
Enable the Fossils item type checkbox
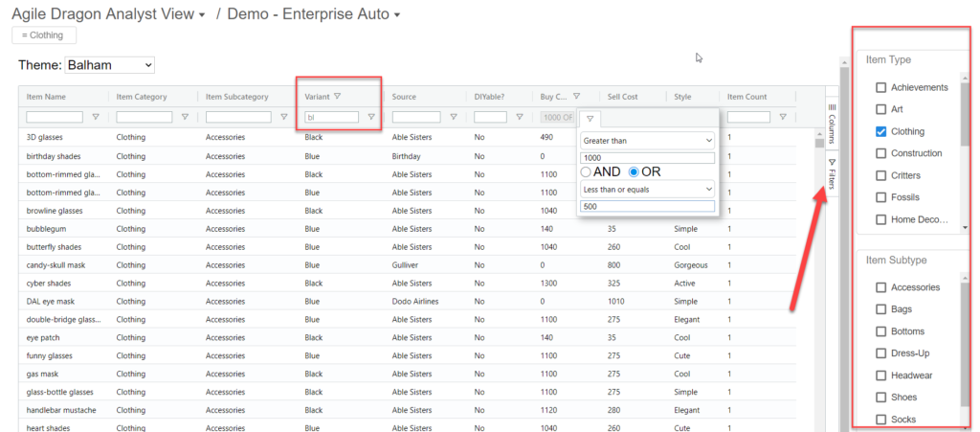pos(880,197)
